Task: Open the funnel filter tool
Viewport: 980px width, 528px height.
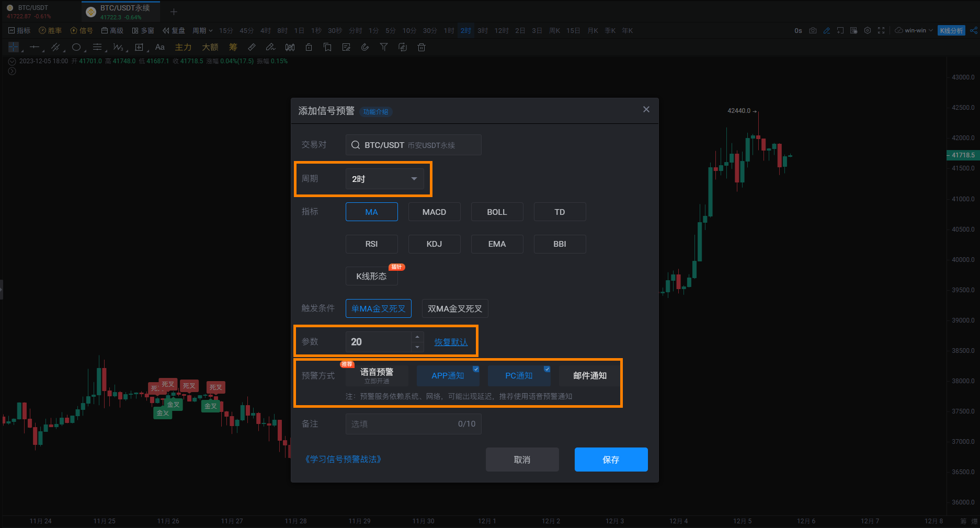Action: [384, 47]
